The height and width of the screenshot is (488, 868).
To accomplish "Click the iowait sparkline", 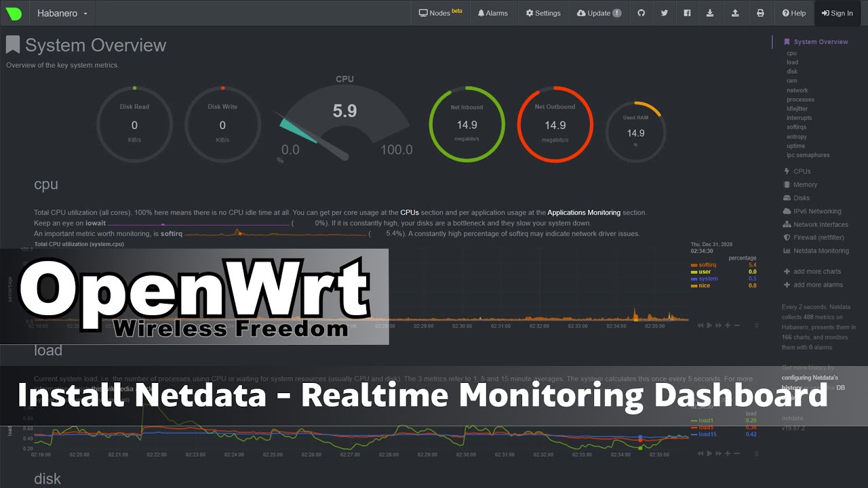I will [x=199, y=223].
